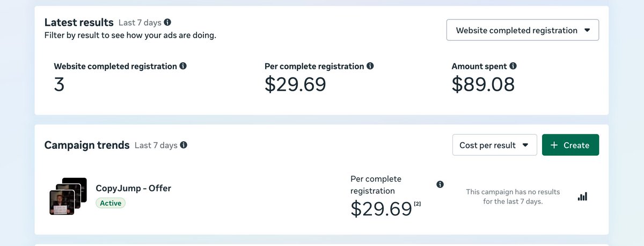Open the Cost per result dropdown
This screenshot has height=246, width=644.
[494, 145]
